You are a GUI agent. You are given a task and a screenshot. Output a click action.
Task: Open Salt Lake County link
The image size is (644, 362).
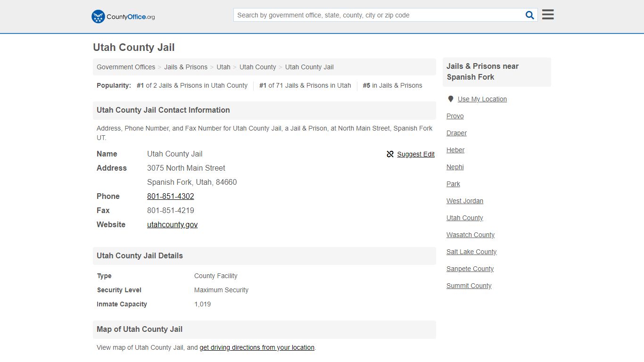coord(471,252)
